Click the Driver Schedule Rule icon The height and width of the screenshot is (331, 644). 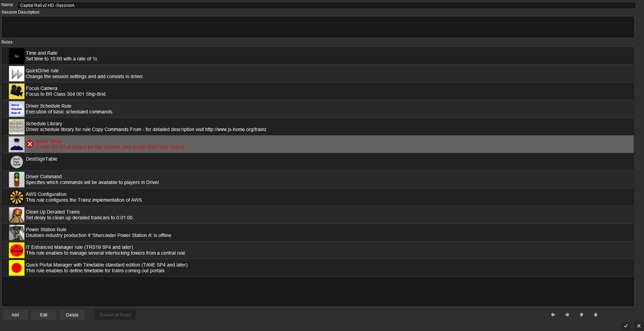click(17, 109)
